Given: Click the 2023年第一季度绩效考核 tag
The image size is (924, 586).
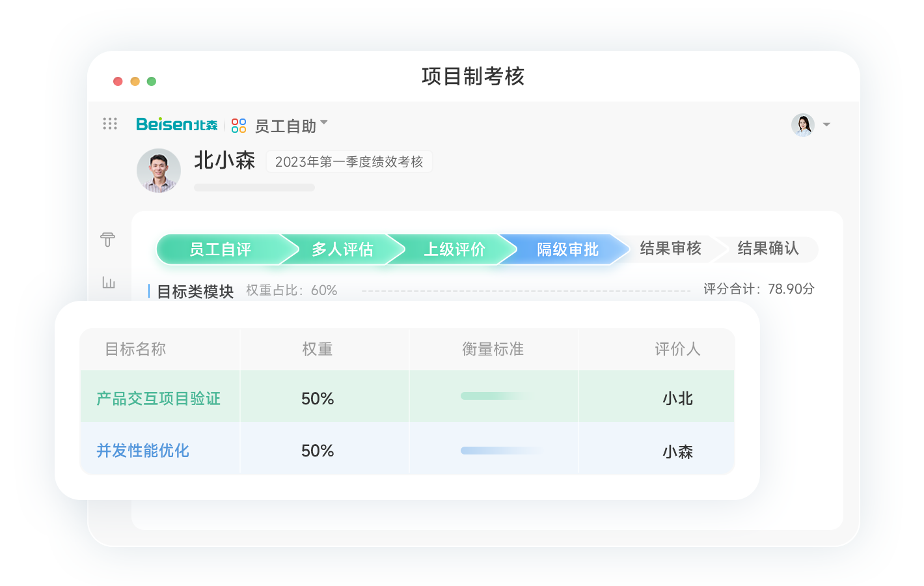Looking at the screenshot, I should point(349,161).
